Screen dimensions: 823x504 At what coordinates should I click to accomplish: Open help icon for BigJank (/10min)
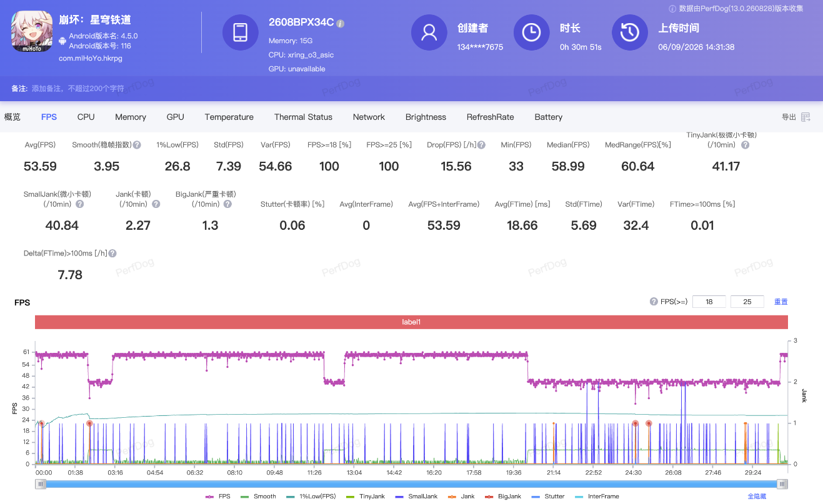click(x=228, y=204)
